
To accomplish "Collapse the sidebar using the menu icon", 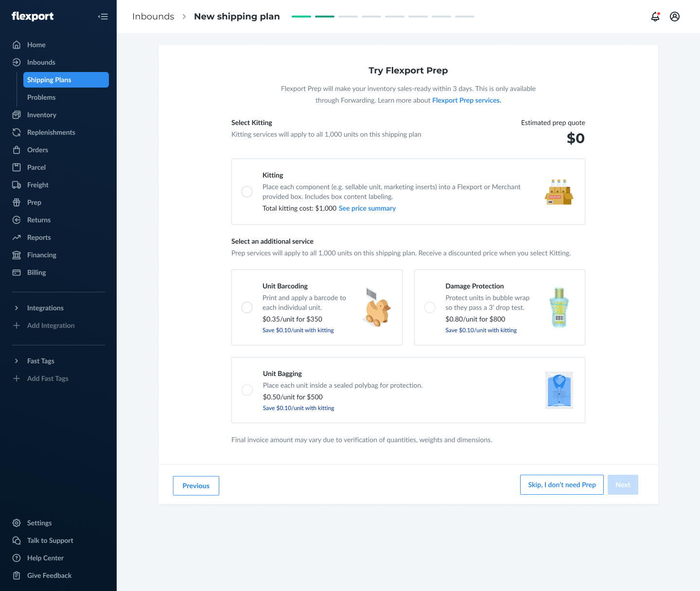I will tap(103, 17).
